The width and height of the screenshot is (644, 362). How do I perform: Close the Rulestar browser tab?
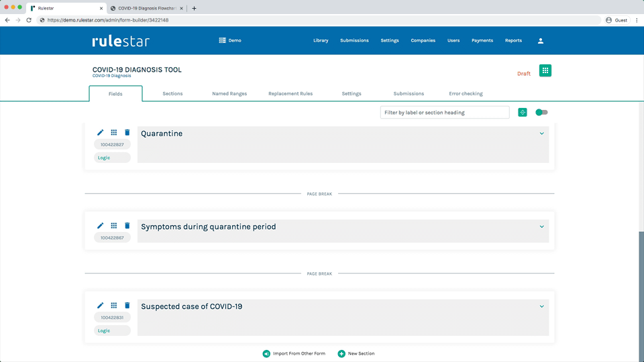(x=101, y=8)
